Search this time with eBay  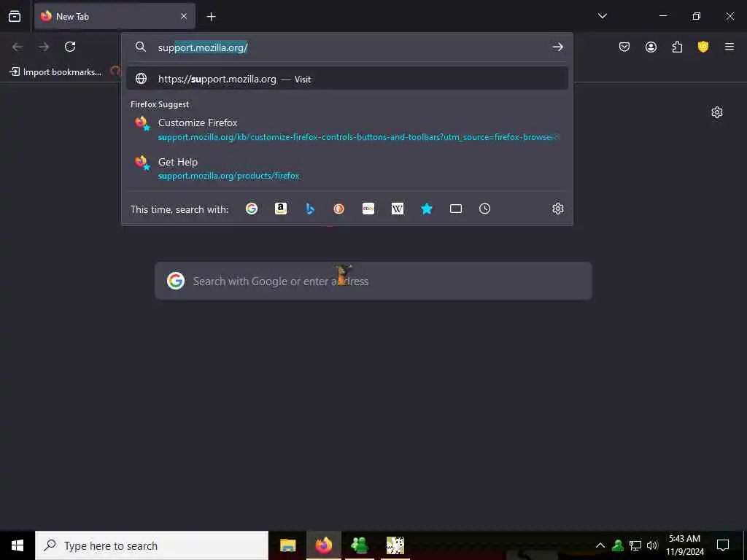point(368,209)
